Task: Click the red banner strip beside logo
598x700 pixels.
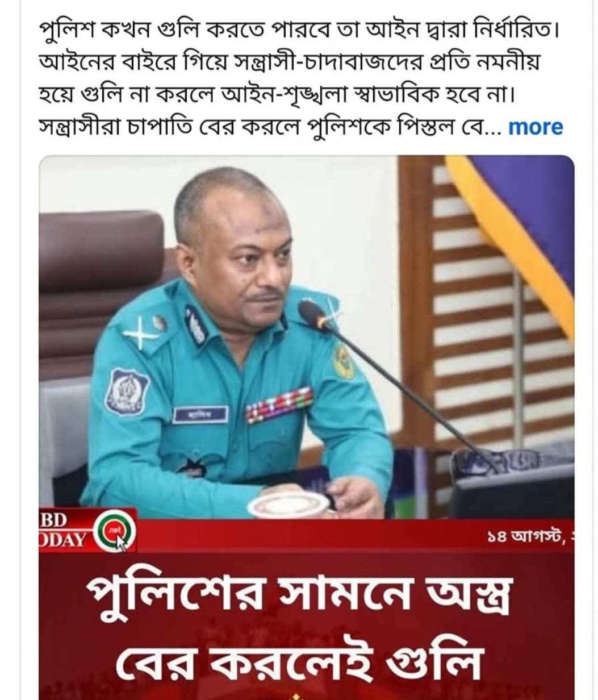Action: click(356, 535)
